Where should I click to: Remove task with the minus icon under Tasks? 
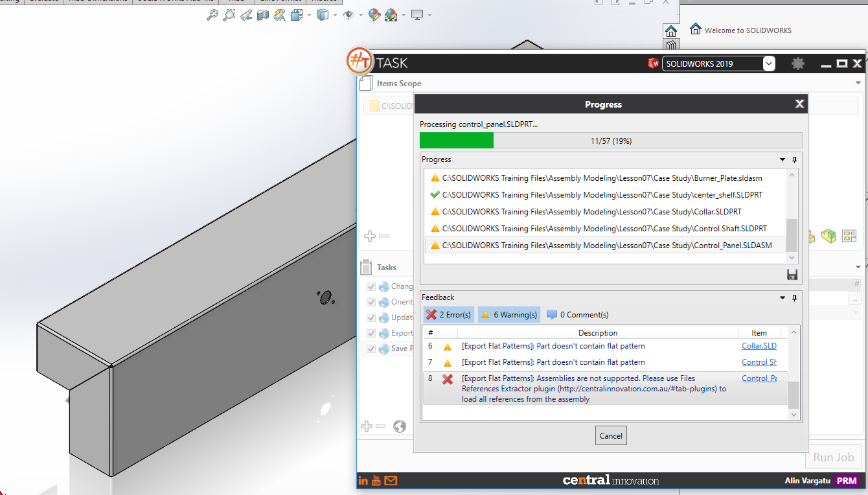tap(381, 426)
